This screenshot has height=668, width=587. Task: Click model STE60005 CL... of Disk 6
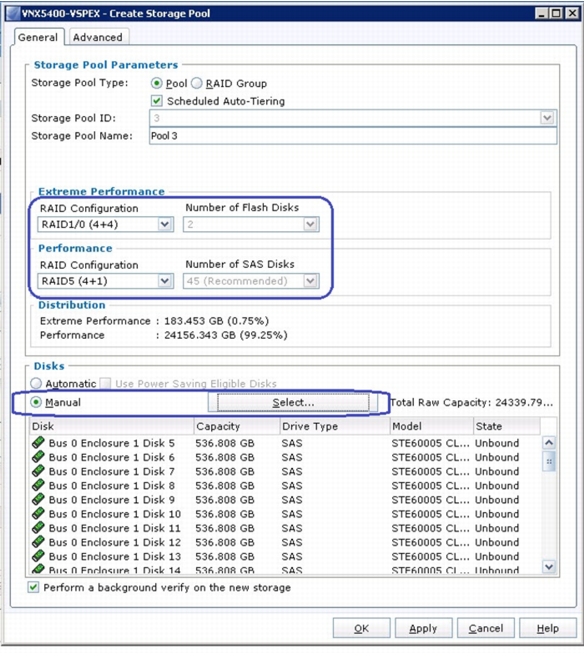pyautogui.click(x=431, y=457)
